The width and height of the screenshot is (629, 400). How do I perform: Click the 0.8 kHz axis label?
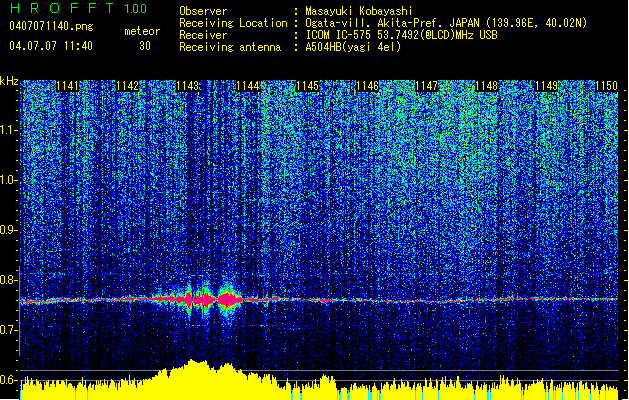click(8, 280)
